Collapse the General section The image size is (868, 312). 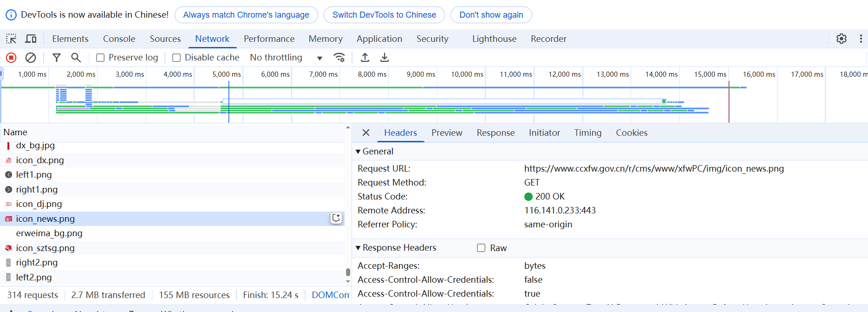click(358, 152)
